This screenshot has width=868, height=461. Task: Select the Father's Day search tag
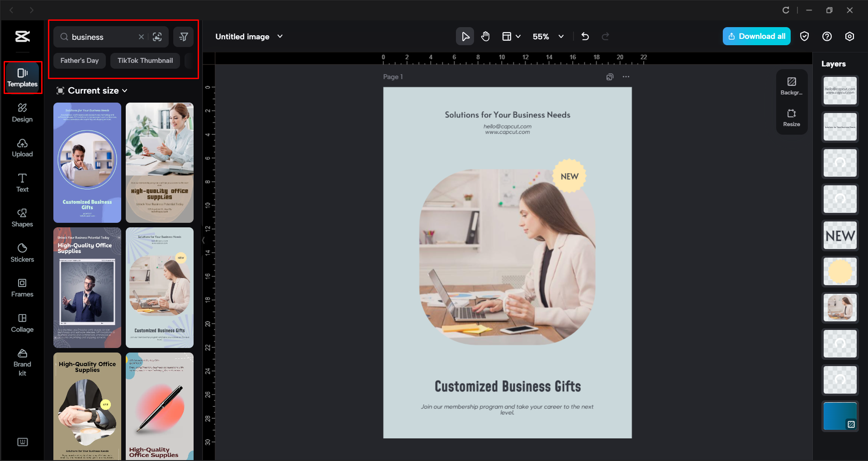pos(79,60)
